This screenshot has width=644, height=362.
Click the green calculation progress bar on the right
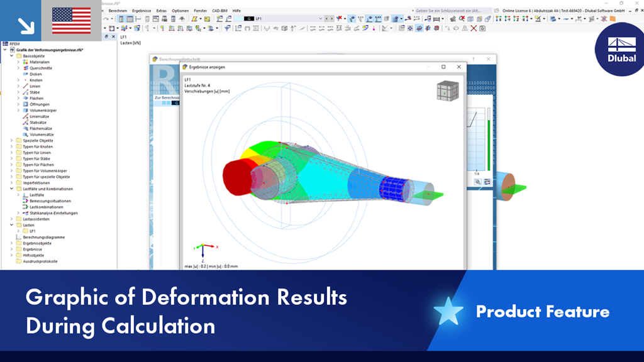point(489,145)
